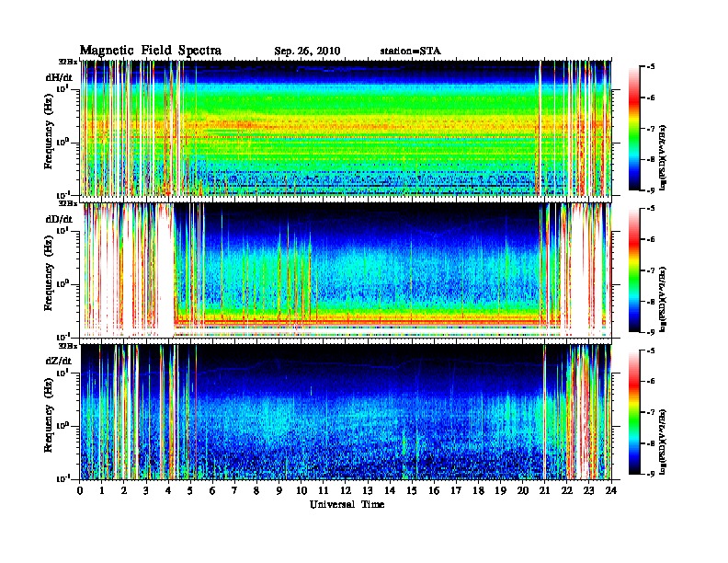Click the hour "4" tick label
Viewport: 728px width, 563px height.
click(x=168, y=490)
